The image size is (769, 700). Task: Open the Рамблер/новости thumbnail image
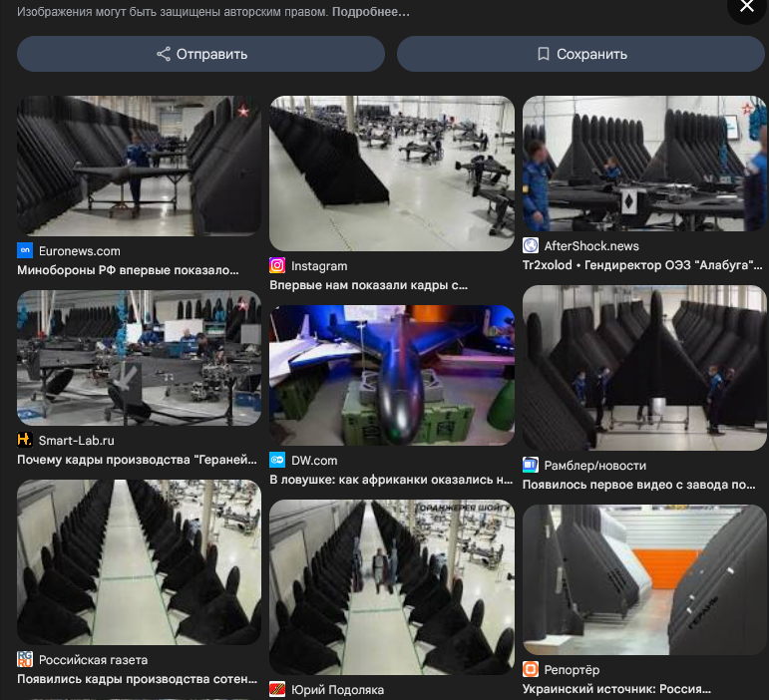click(x=644, y=368)
